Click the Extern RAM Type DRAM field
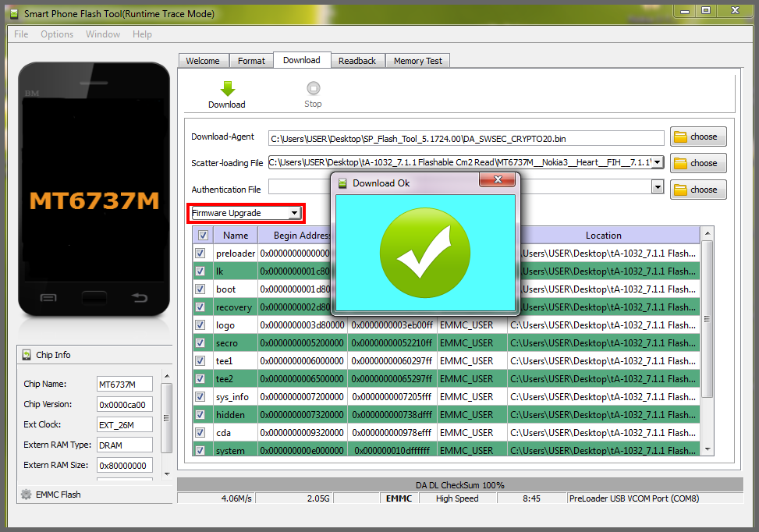This screenshot has width=759, height=532. 124,445
